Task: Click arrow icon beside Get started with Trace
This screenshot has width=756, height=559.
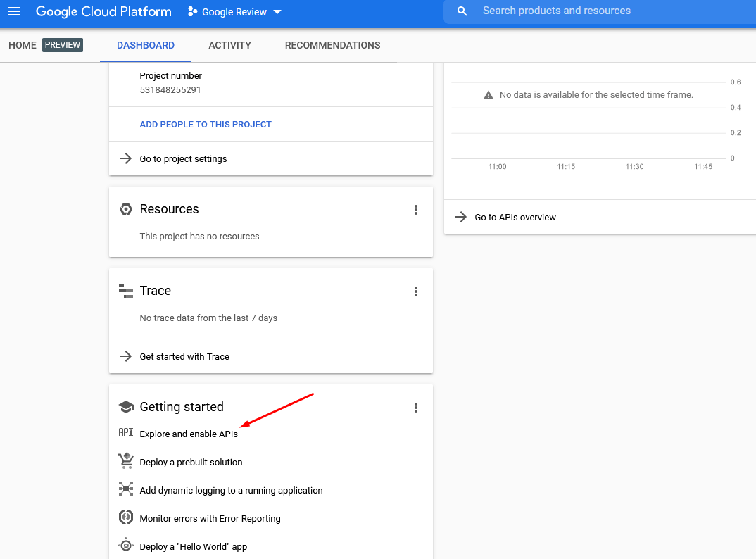Action: 126,356
